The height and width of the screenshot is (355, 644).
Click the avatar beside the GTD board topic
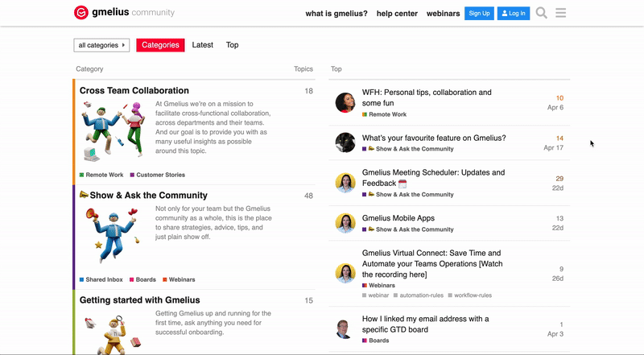pyautogui.click(x=345, y=328)
